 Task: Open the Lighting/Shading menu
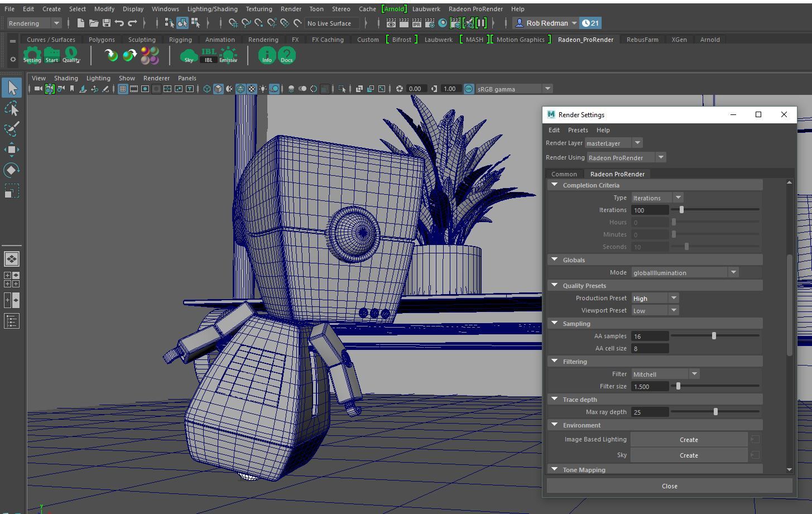pos(212,9)
